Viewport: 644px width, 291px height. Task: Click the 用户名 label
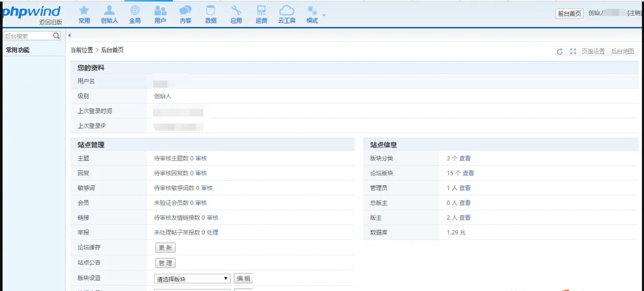click(x=86, y=82)
